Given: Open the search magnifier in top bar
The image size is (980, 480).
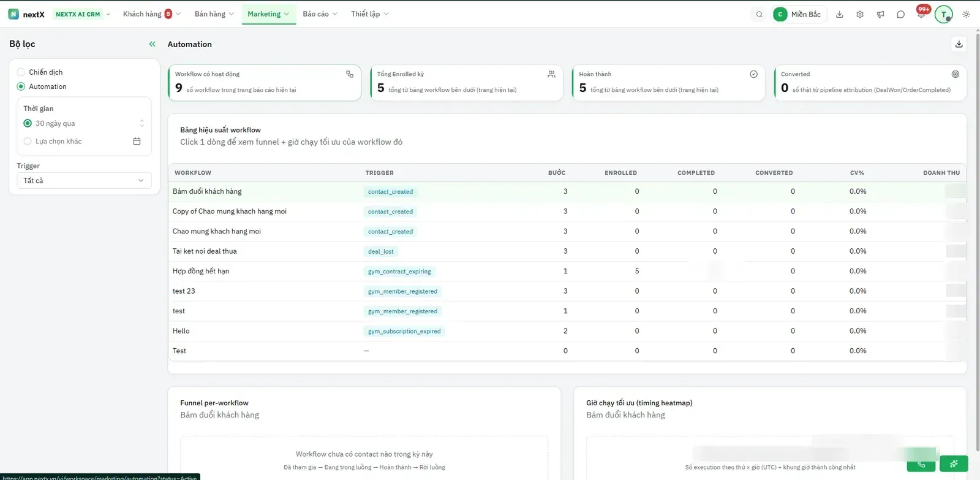Looking at the screenshot, I should pyautogui.click(x=759, y=14).
